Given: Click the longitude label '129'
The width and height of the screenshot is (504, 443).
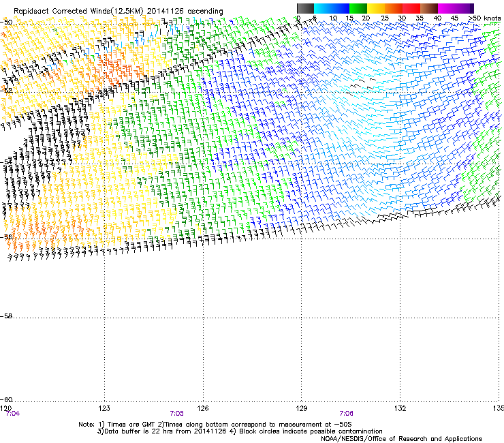Looking at the screenshot, I should click(302, 408).
